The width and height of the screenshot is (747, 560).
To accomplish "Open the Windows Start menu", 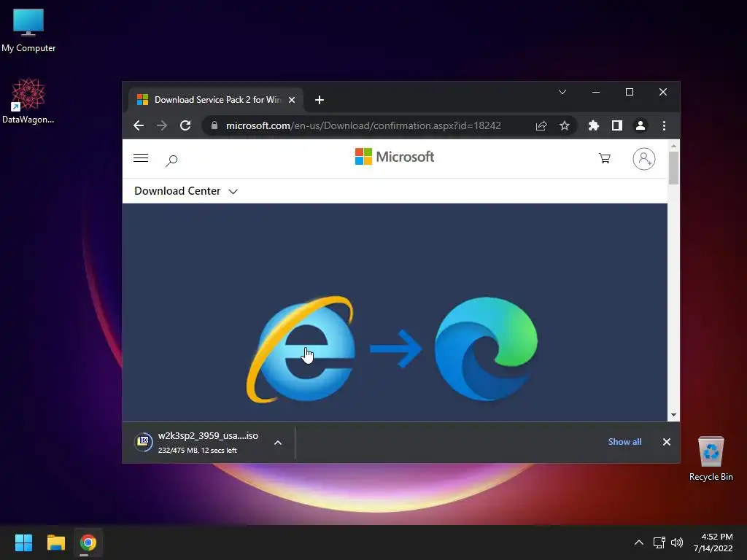I will [x=24, y=542].
